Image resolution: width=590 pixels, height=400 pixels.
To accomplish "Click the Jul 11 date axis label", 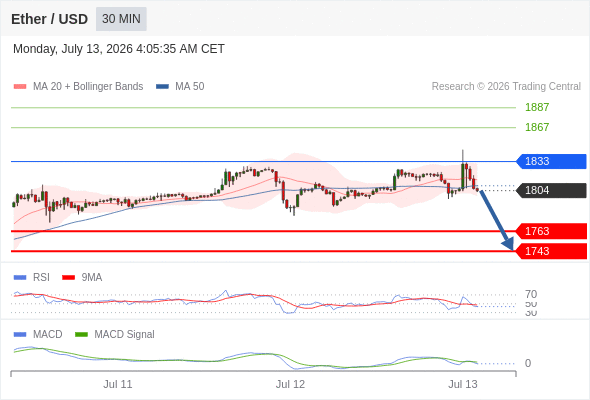I will coord(118,384).
